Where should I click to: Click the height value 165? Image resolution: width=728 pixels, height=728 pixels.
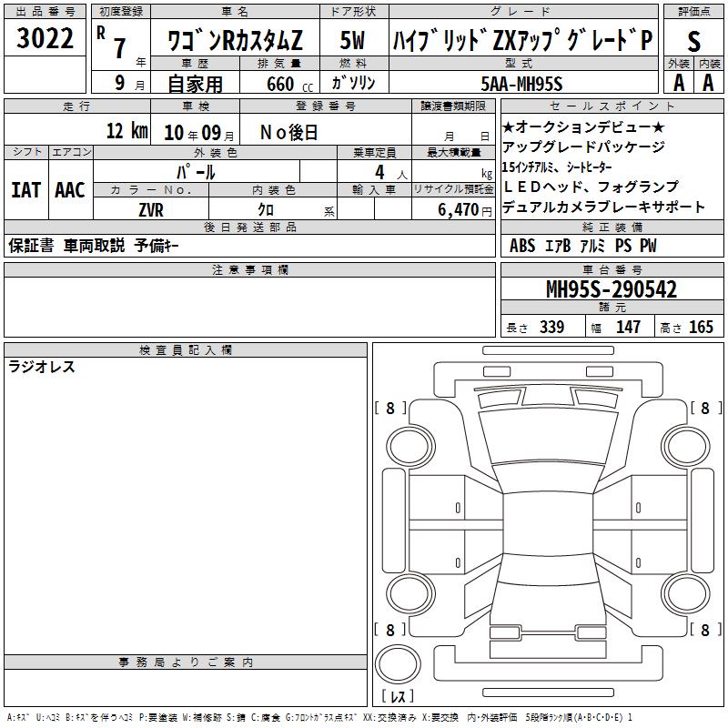click(701, 327)
